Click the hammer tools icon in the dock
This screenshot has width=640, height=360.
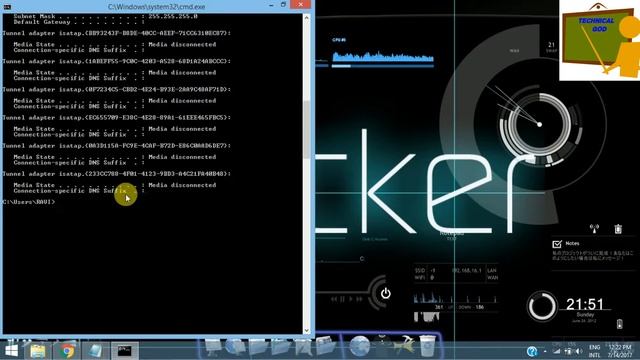pos(404,345)
